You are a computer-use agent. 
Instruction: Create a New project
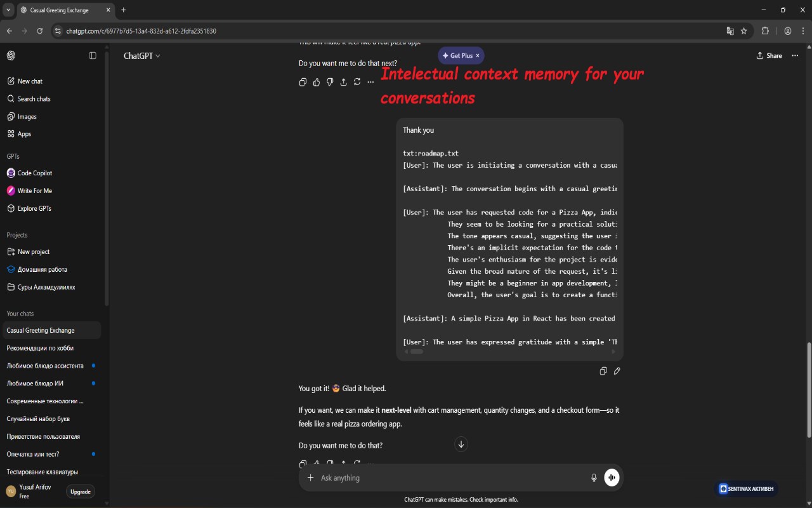[x=52, y=251]
